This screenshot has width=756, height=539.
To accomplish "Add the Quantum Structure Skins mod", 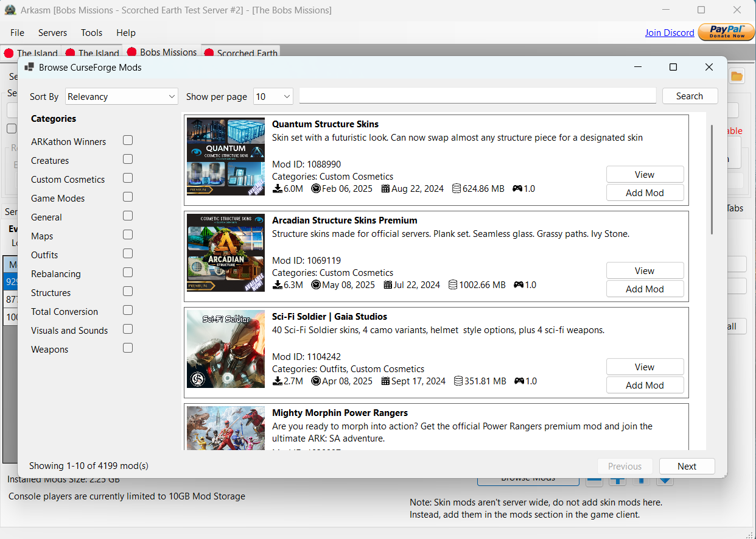I will (645, 192).
